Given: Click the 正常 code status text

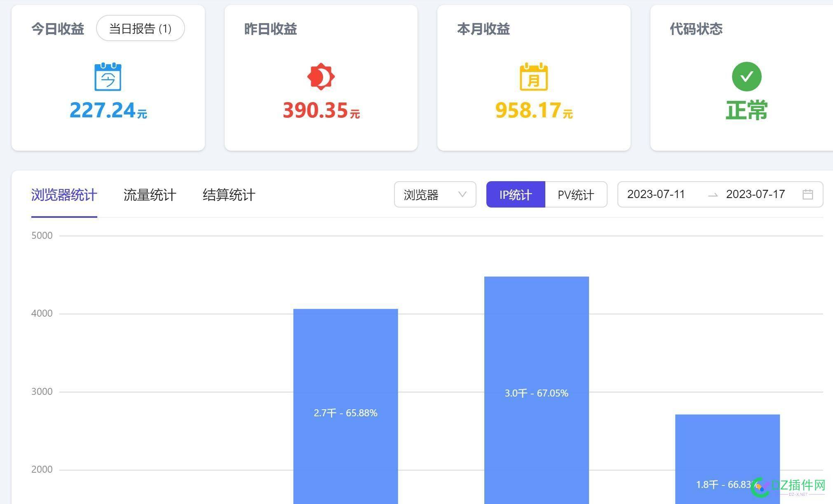Looking at the screenshot, I should point(746,110).
